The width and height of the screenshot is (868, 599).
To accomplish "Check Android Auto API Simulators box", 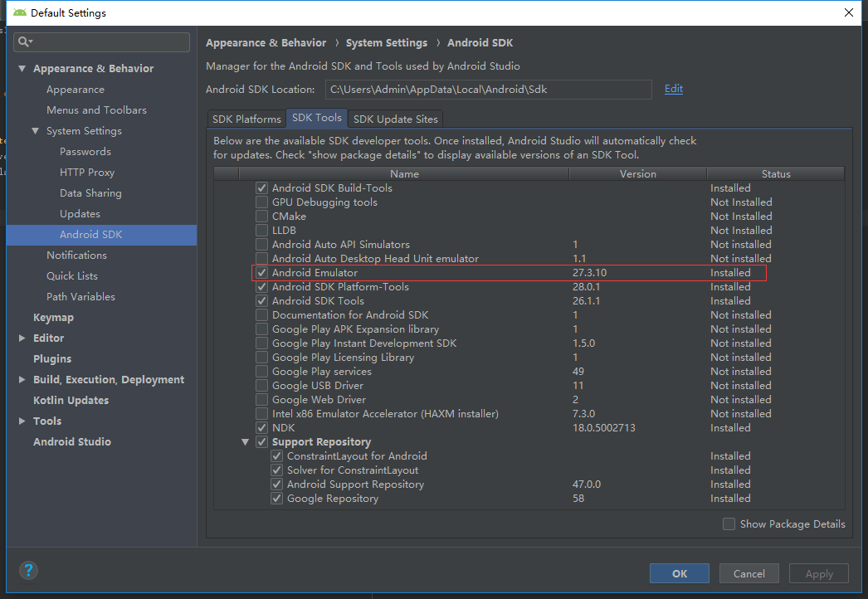I will pos(262,245).
